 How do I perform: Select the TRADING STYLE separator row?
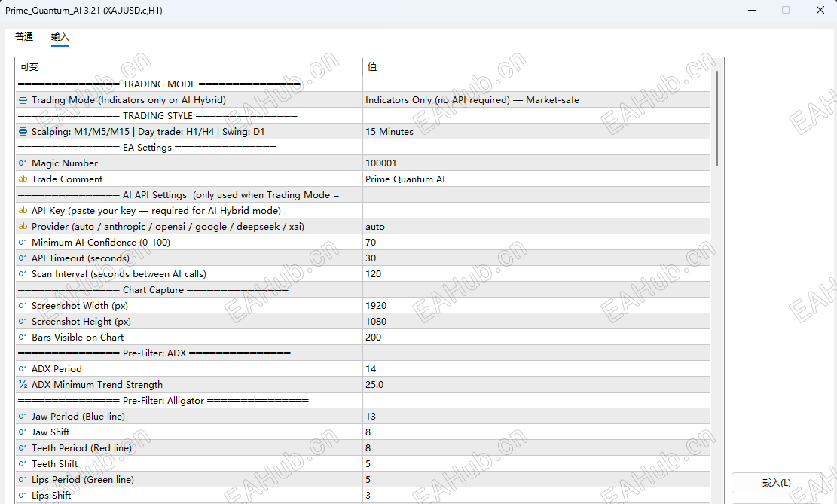[x=363, y=116]
